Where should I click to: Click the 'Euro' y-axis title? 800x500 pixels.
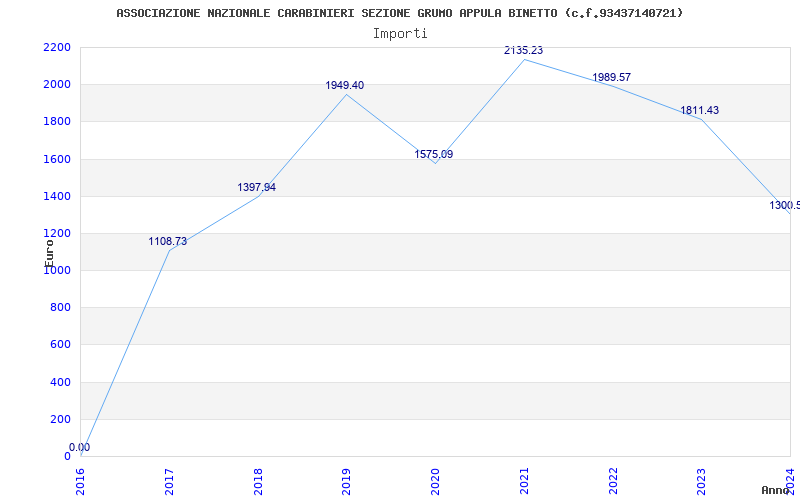tap(49, 254)
